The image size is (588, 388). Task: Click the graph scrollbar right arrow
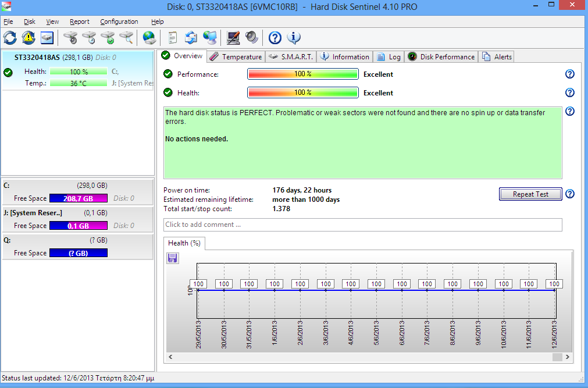[568, 357]
